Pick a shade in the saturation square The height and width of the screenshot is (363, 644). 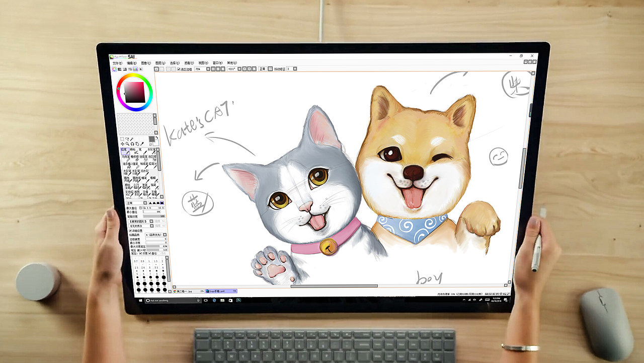coord(134,92)
